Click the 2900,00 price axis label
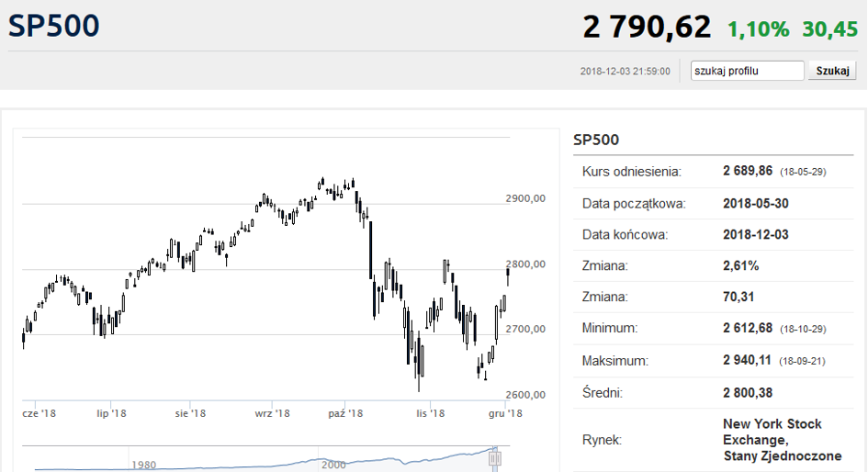Viewport: 868px width, 472px height. 525,198
